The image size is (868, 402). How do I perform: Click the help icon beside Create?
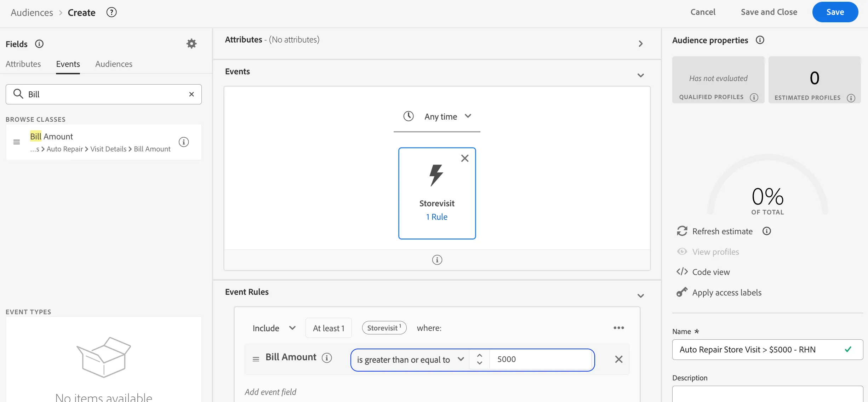pos(112,12)
